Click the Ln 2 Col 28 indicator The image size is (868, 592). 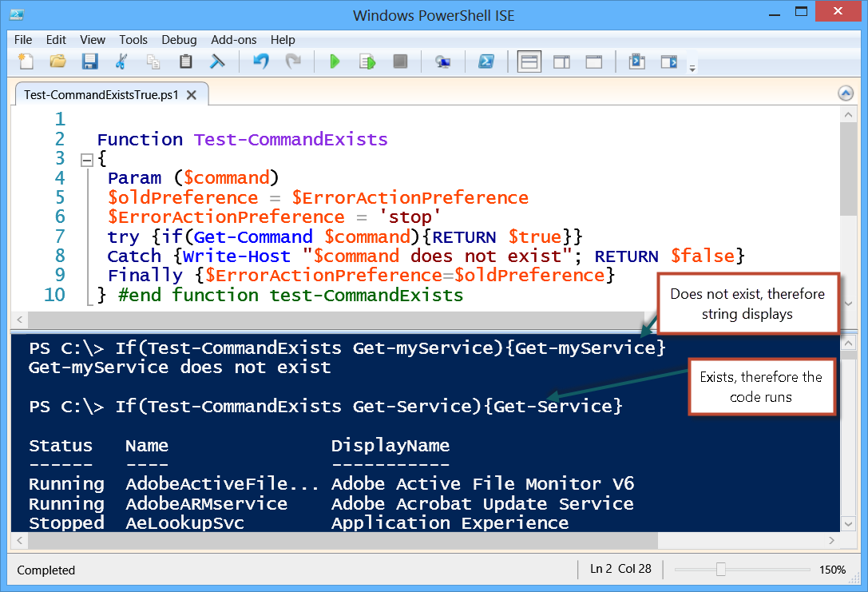tap(620, 569)
